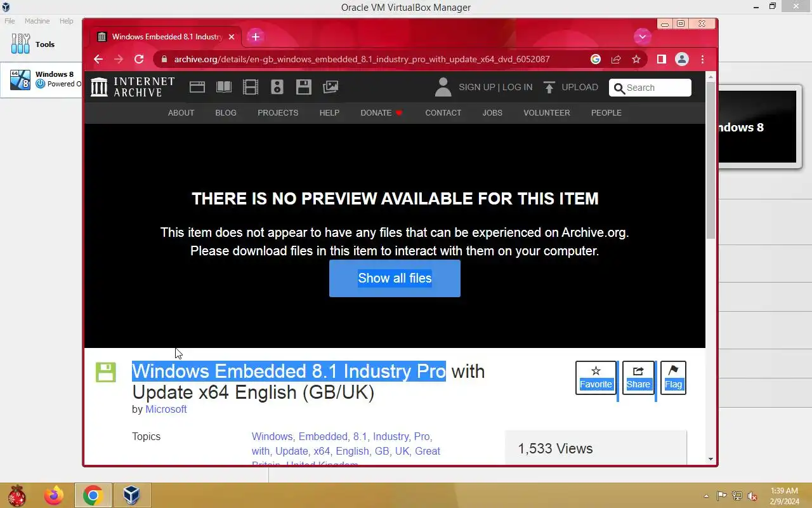The width and height of the screenshot is (812, 508).
Task: Click the Flag button
Action: pyautogui.click(x=673, y=377)
